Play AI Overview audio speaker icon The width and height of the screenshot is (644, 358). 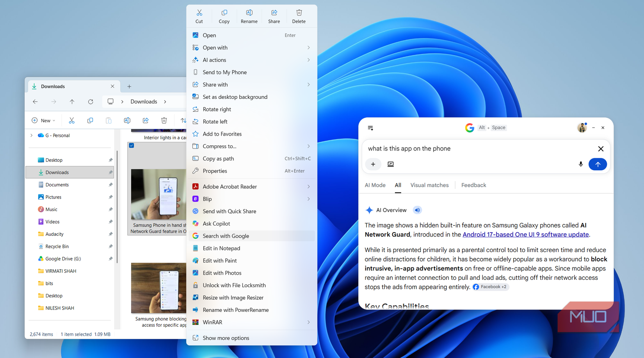tap(417, 210)
